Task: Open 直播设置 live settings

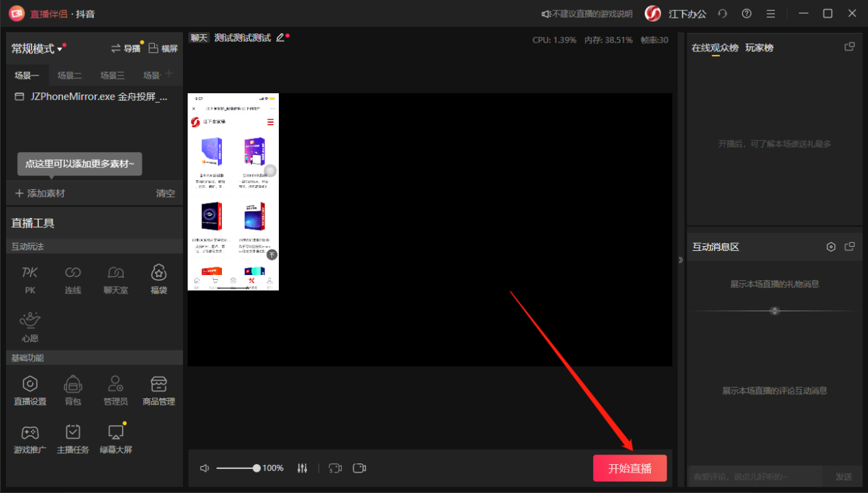Action: (x=30, y=391)
